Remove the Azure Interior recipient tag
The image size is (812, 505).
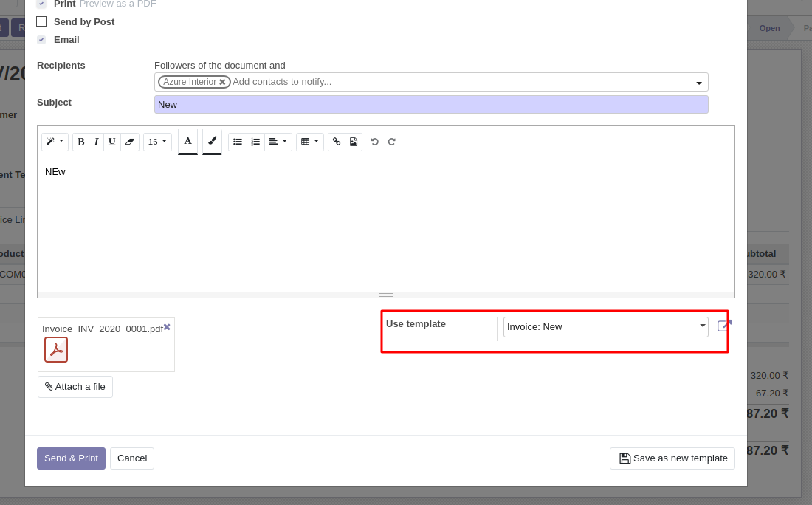click(x=223, y=82)
